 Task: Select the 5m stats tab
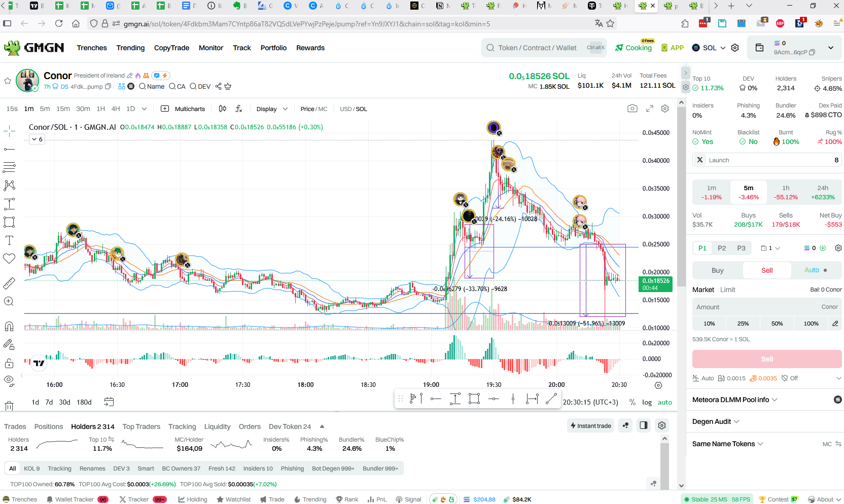coord(749,192)
